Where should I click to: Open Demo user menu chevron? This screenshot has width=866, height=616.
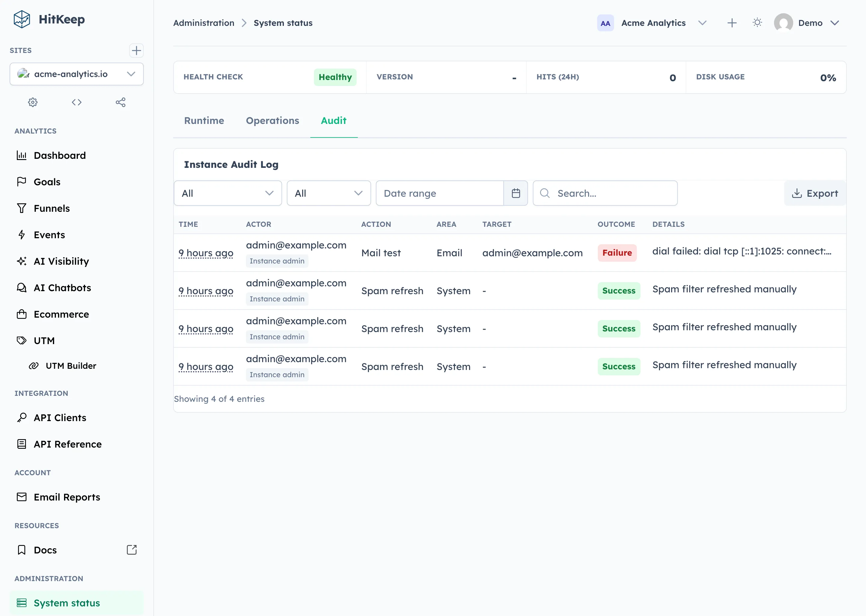(x=834, y=23)
